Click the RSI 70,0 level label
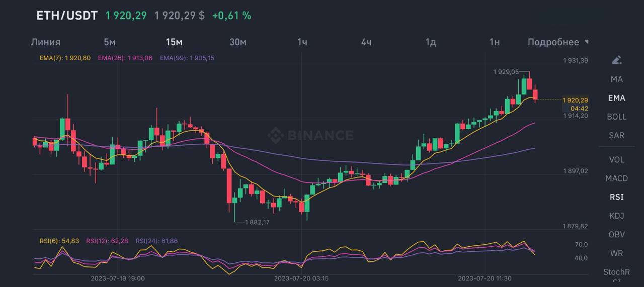This screenshot has width=644, height=287. 581,245
